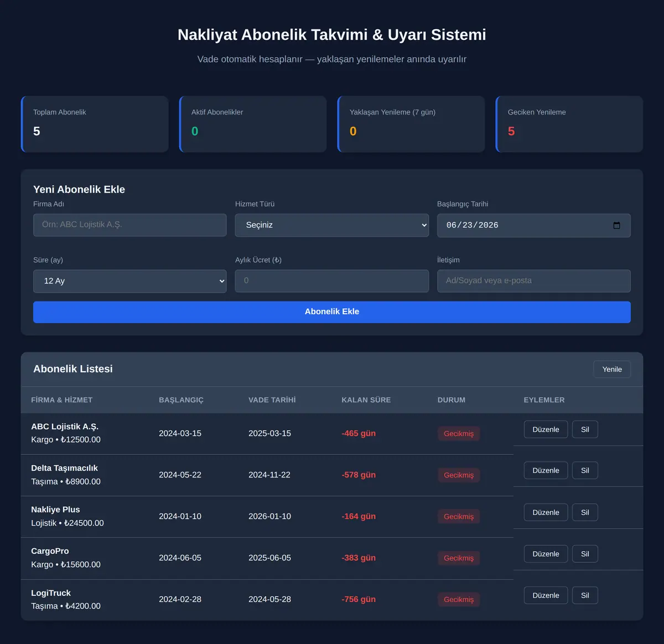This screenshot has height=644, width=664.
Task: Click the Firma Adı input field
Action: pos(130,225)
